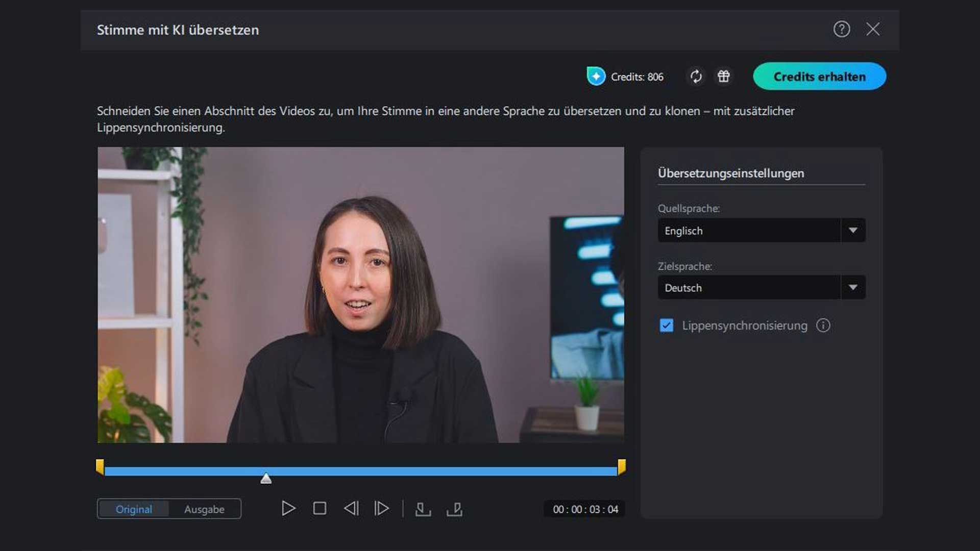Viewport: 980px width, 551px height.
Task: Click the Stop playback icon
Action: coord(320,508)
